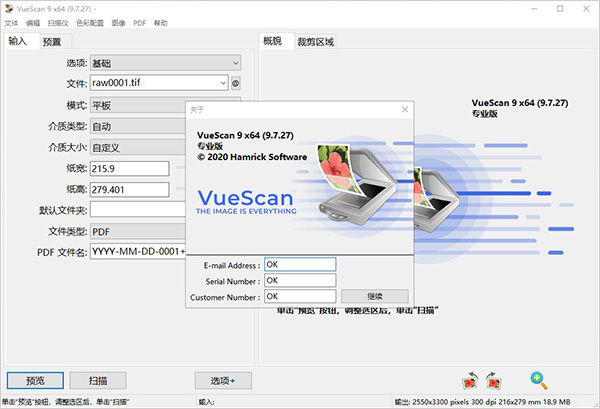Click the 纸高 field with 279.401
Screen dimensions: 600x409
point(130,190)
